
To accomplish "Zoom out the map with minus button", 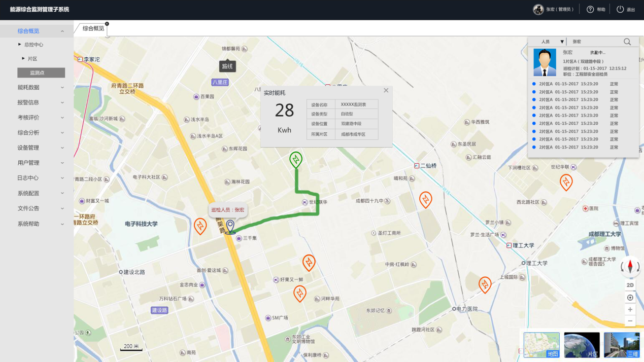I will pyautogui.click(x=630, y=321).
